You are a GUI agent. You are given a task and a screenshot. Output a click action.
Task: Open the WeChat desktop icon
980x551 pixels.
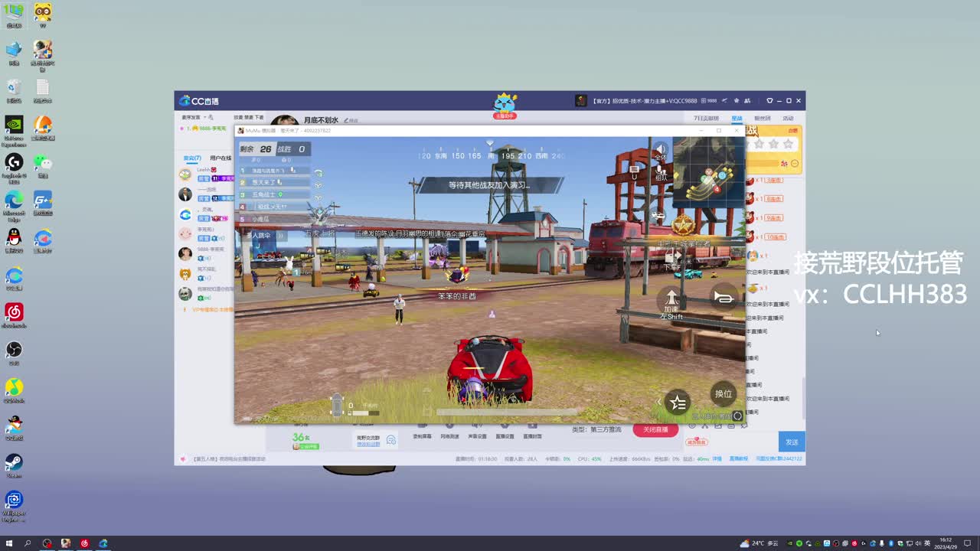point(42,165)
